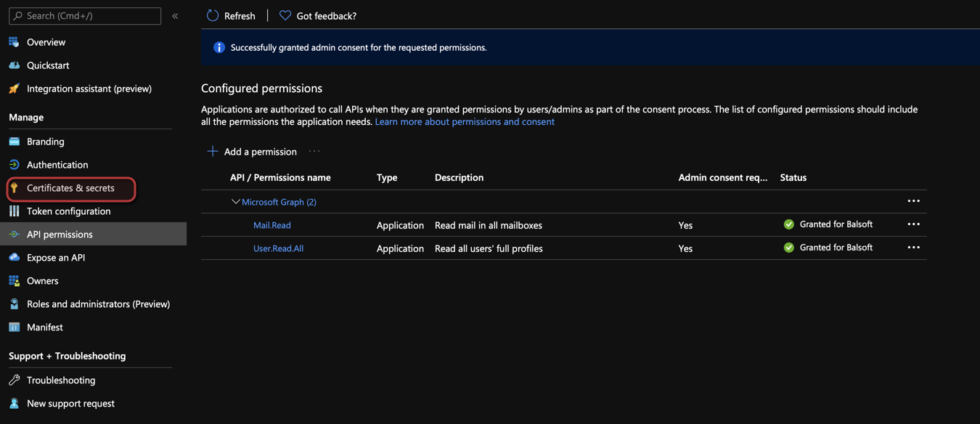Click the Integration assistant rocket icon
Screen dimensions: 980x424
coord(14,89)
